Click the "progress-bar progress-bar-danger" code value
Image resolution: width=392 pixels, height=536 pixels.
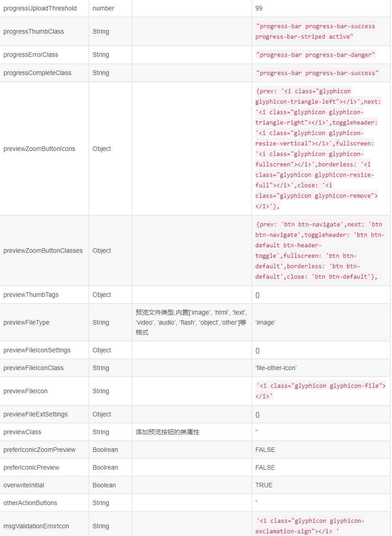click(x=316, y=55)
